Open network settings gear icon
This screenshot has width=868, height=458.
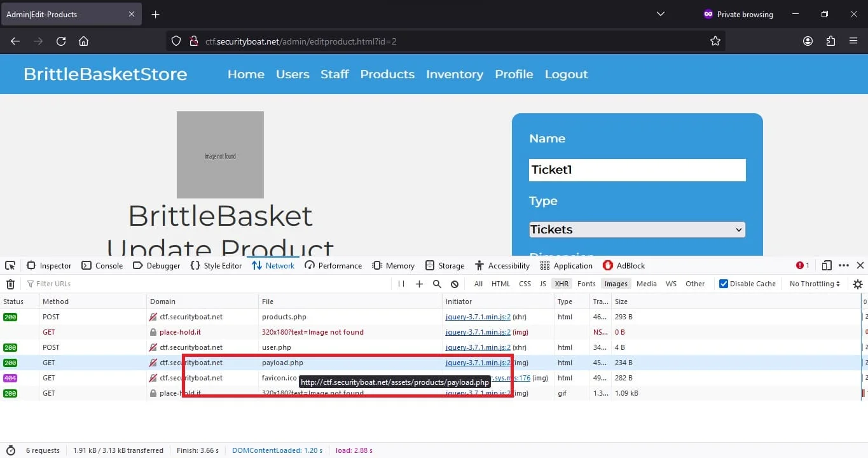point(858,284)
